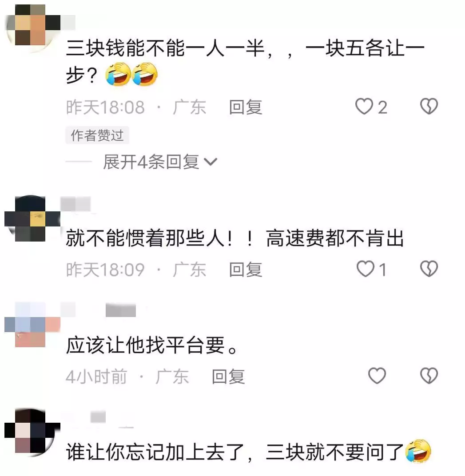Tap the comment 应该让他找平台要 text

pyautogui.click(x=151, y=345)
